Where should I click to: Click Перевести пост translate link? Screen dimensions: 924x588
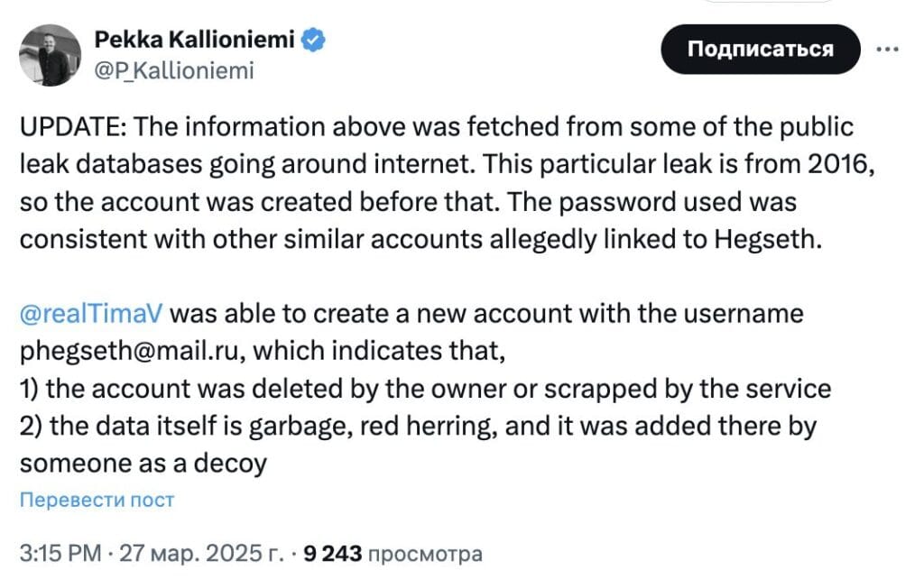point(97,500)
